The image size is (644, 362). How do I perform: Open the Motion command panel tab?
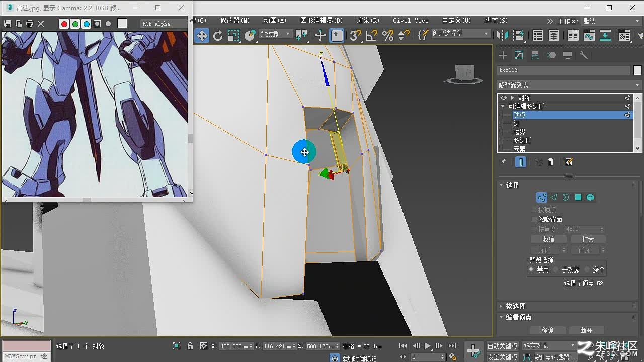coord(551,55)
